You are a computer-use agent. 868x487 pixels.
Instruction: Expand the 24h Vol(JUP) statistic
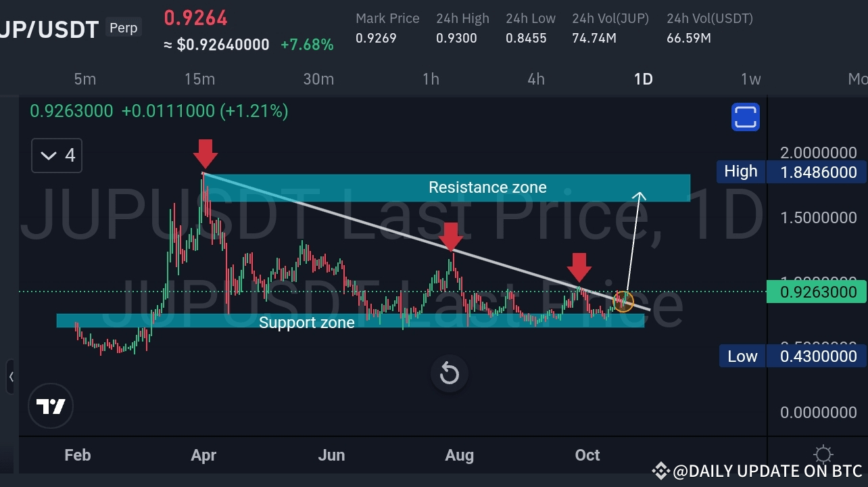pyautogui.click(x=610, y=28)
